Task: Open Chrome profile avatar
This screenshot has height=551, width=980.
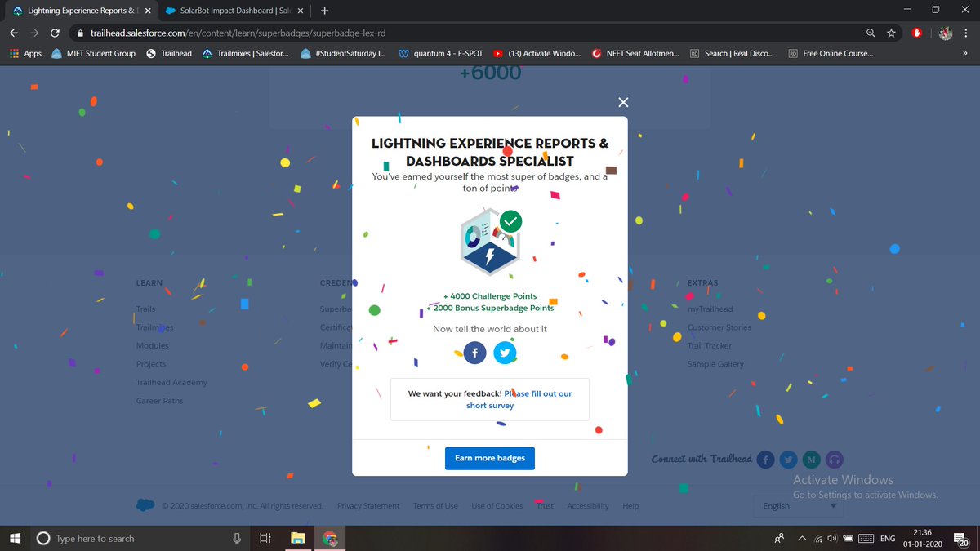Action: pyautogui.click(x=946, y=33)
